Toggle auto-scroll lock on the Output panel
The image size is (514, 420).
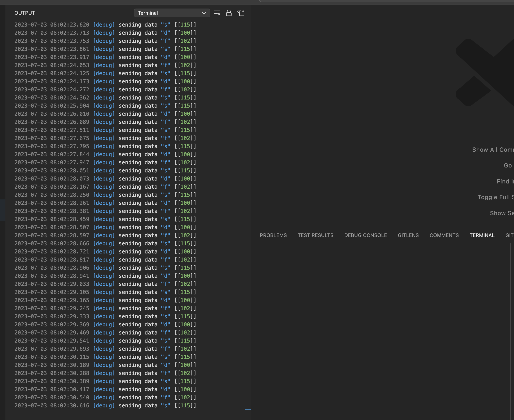tap(229, 13)
